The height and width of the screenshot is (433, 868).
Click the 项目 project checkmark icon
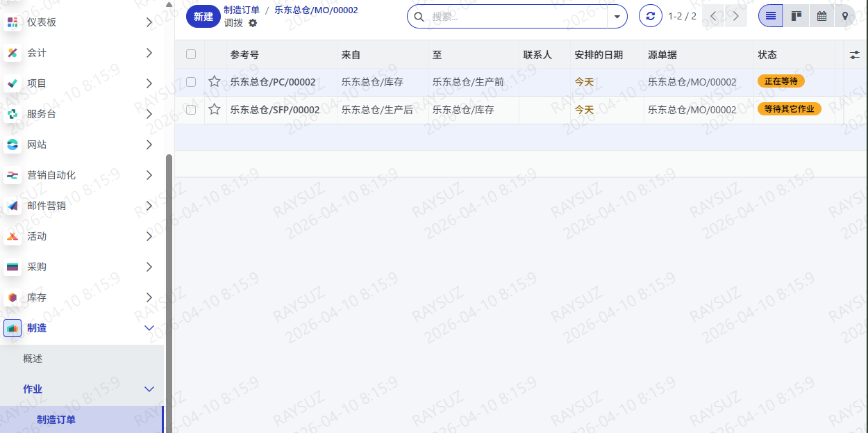pos(12,83)
